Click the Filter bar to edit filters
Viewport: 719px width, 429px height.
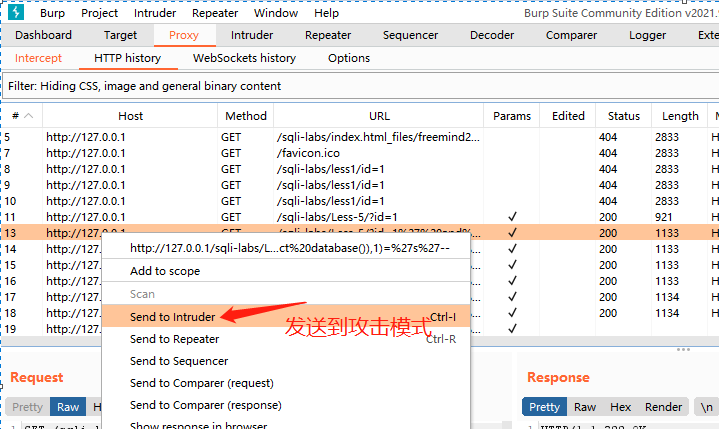360,86
